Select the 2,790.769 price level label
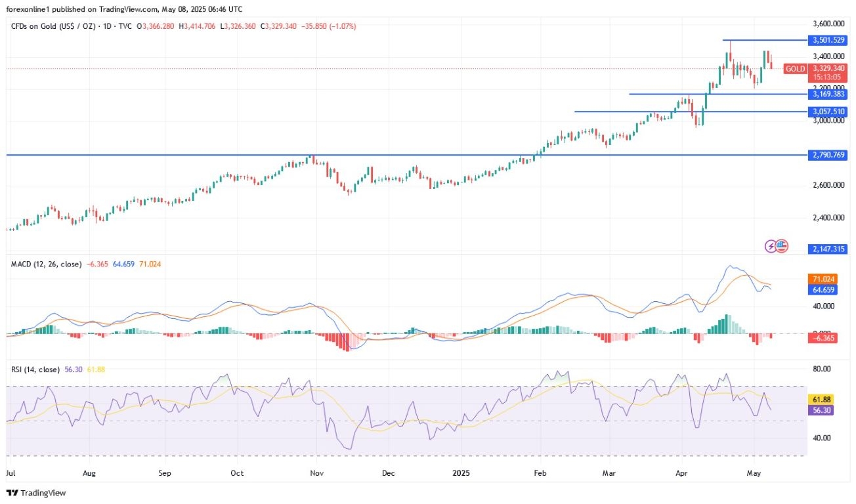Image resolution: width=856 pixels, height=504 pixels. click(828, 155)
